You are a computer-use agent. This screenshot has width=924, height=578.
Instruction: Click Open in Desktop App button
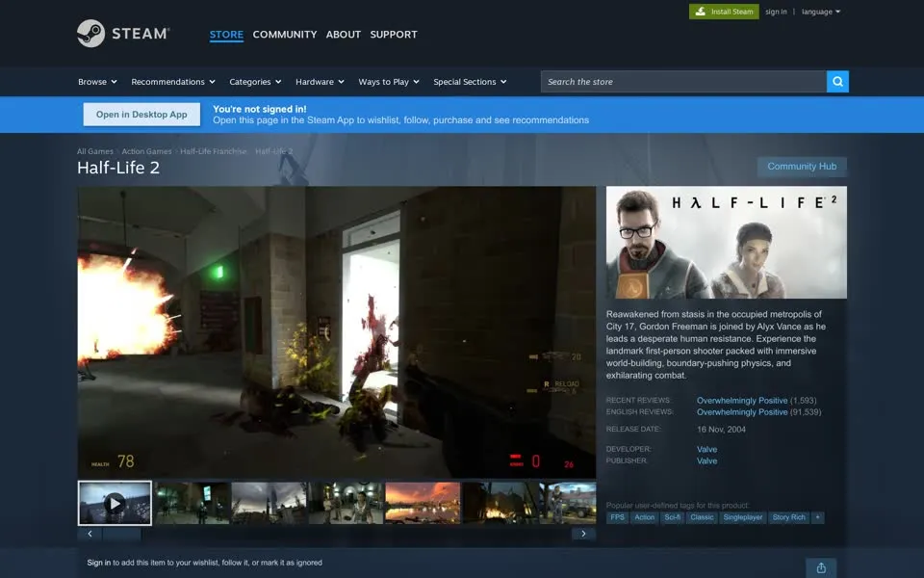tap(141, 115)
